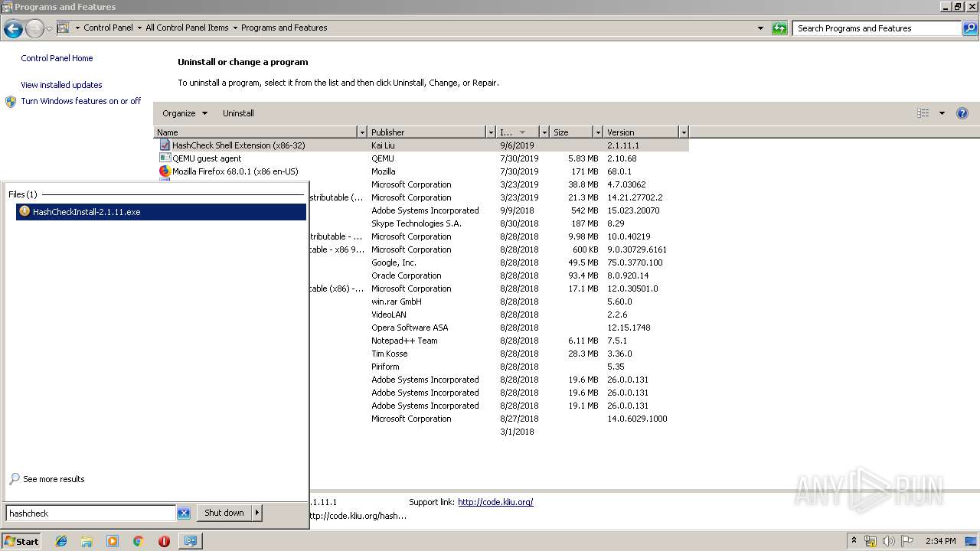Click the address bar refresh icon
The image size is (980, 551).
779,28
